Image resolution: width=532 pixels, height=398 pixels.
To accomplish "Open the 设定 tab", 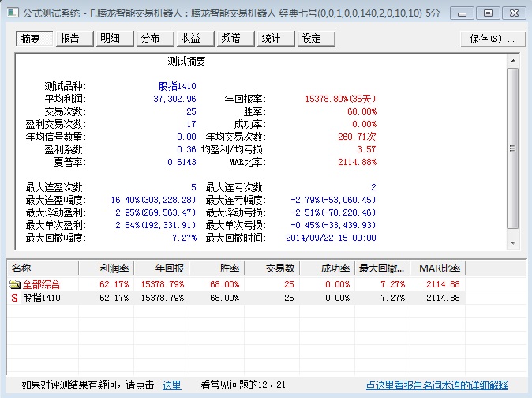I will point(317,39).
